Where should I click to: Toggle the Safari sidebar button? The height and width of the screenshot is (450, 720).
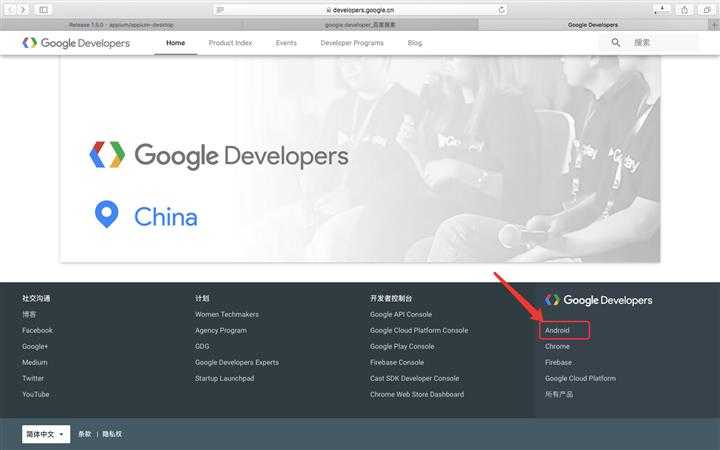click(43, 10)
